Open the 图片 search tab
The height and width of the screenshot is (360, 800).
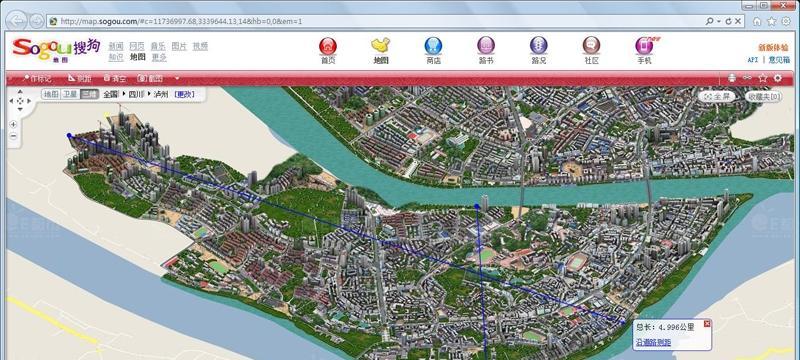tap(179, 46)
